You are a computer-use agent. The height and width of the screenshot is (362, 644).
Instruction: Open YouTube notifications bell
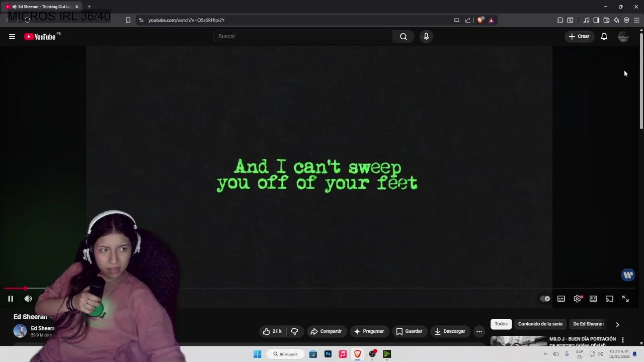pos(604,36)
